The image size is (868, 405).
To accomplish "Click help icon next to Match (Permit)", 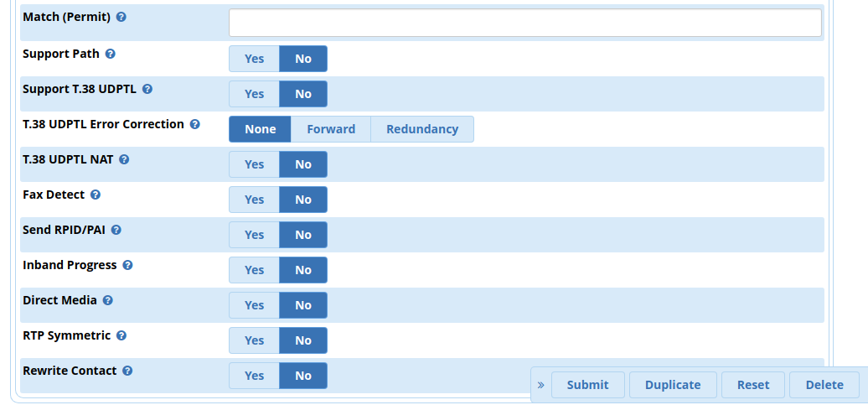I will (x=121, y=17).
